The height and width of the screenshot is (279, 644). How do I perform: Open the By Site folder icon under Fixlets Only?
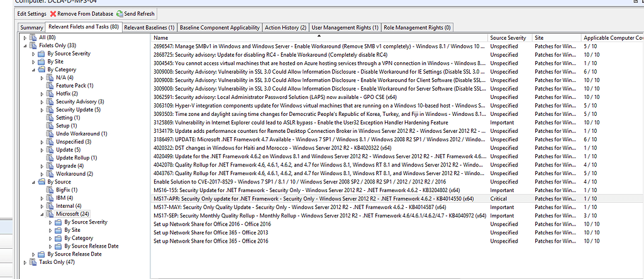click(x=42, y=62)
